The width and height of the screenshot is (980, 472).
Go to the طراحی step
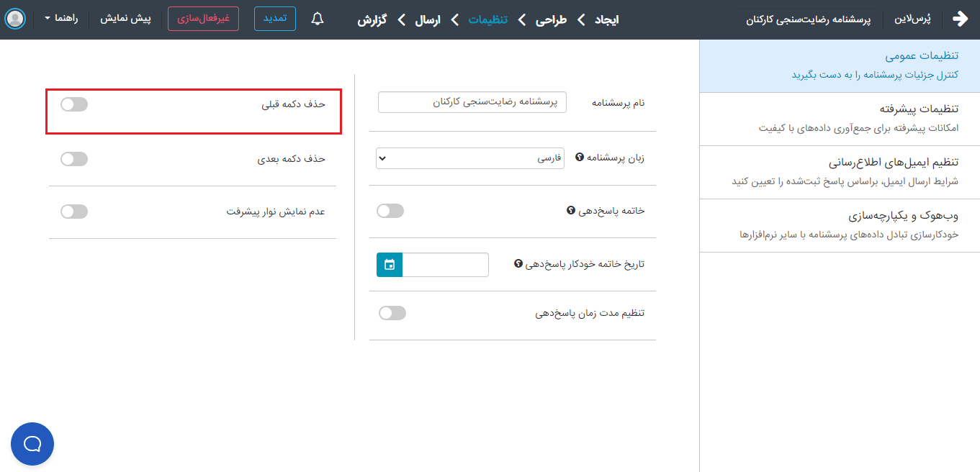[550, 19]
